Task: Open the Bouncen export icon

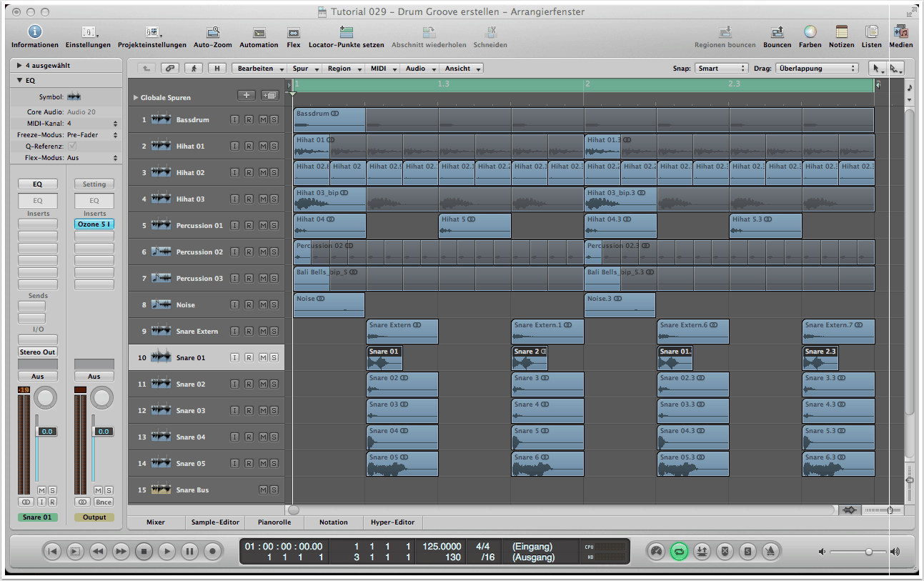Action: (777, 32)
